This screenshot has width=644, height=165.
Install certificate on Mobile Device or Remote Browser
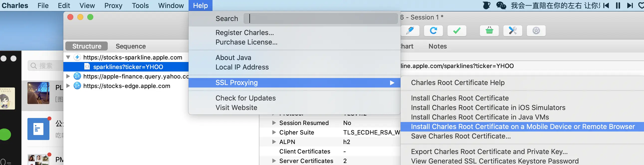pyautogui.click(x=522, y=127)
